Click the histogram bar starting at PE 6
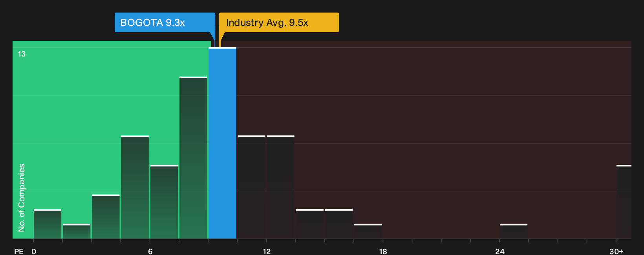This screenshot has height=255, width=644. [164, 202]
